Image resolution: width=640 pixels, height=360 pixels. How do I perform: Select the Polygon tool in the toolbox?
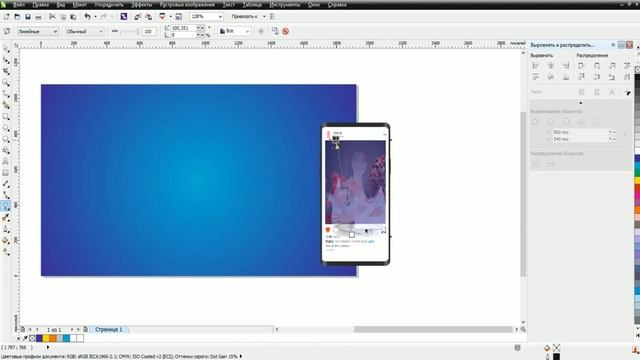pyautogui.click(x=6, y=140)
